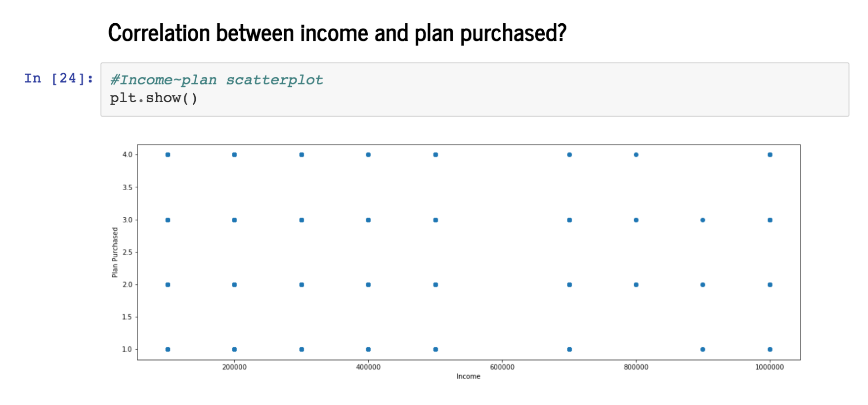This screenshot has height=405, width=868.
Task: Click the 'Correlation between income and plan purchased?' heading
Action: (337, 33)
